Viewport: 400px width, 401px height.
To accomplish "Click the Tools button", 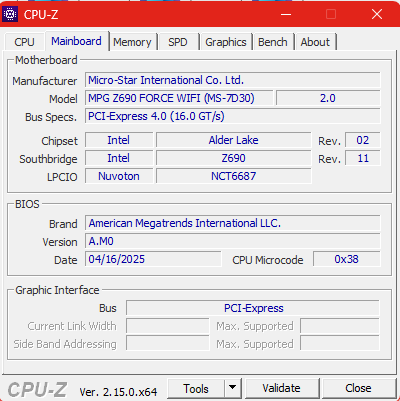I will [196, 388].
